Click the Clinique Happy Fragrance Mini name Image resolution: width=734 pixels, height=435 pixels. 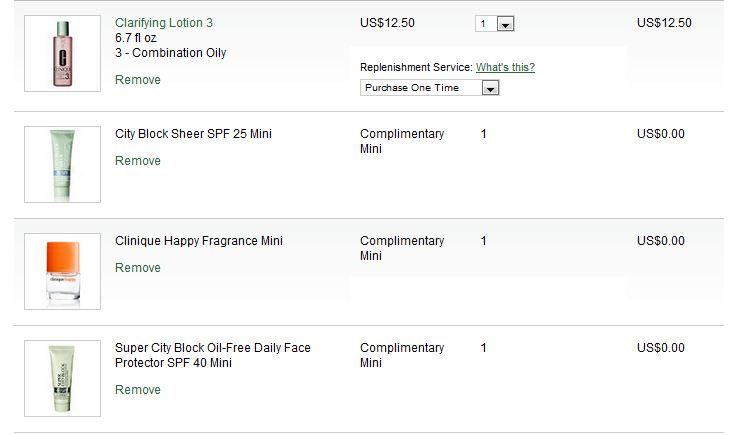tap(199, 241)
